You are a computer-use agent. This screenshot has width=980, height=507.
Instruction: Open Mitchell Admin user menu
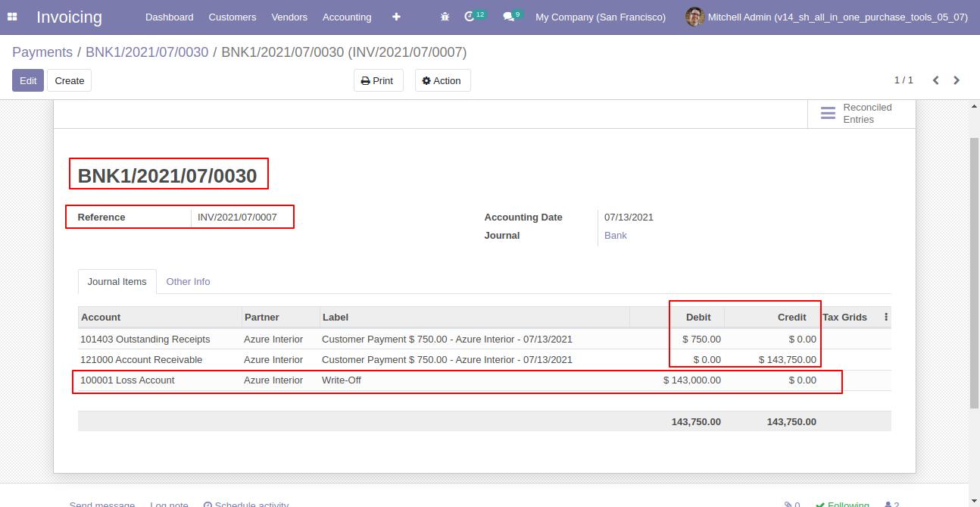[827, 17]
